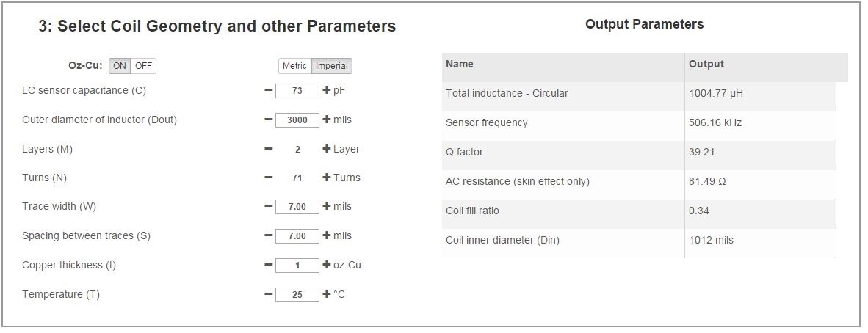
Task: Increase the Temperature value
Action: (x=327, y=294)
